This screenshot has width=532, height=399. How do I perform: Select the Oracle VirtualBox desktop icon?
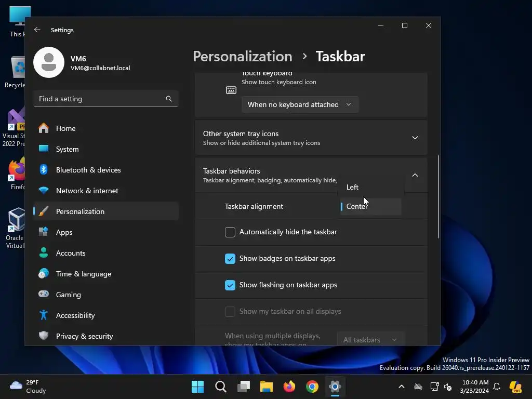(x=16, y=228)
